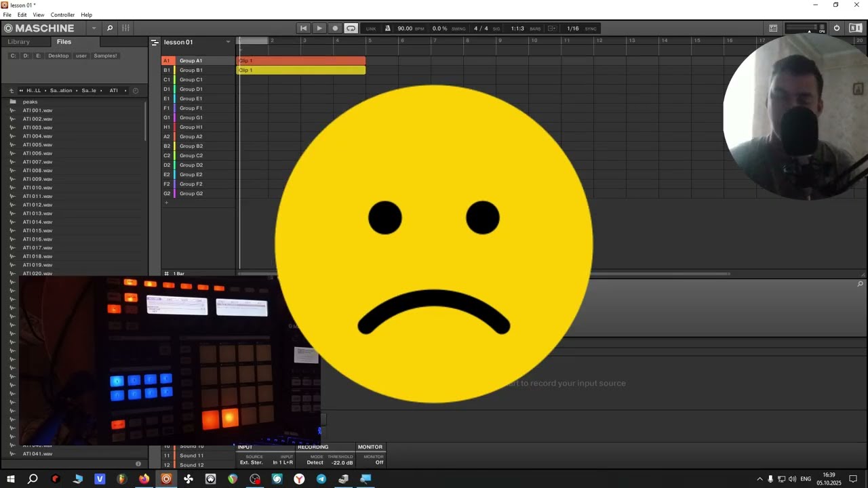This screenshot has width=868, height=488.
Task: Go up one folder level arrow
Action: point(12,91)
